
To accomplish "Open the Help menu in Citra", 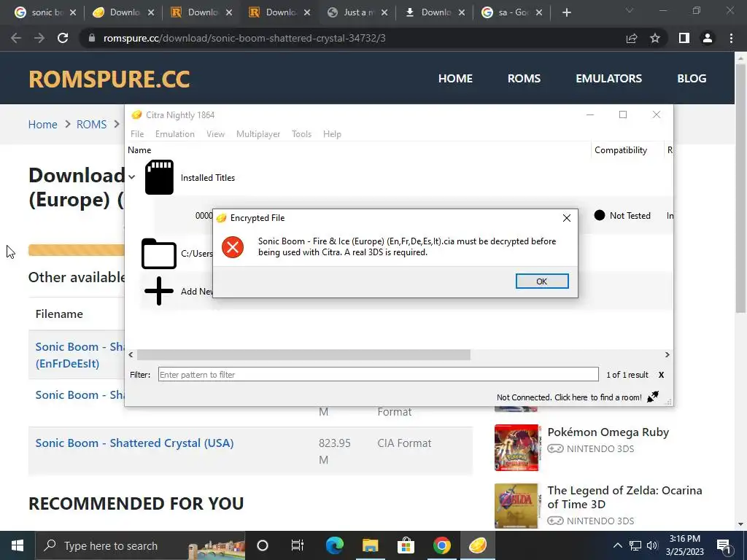I will [x=332, y=134].
